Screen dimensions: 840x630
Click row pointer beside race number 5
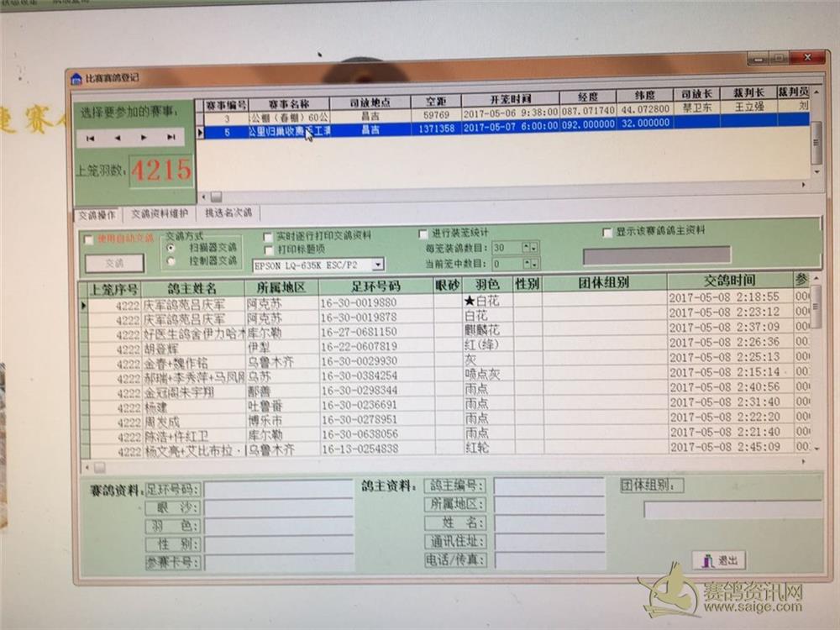coord(200,132)
